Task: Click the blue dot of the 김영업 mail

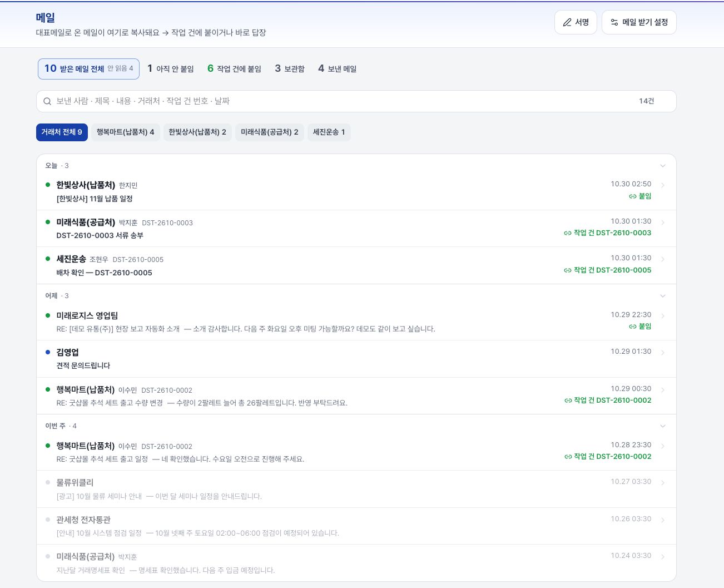Action: tap(48, 352)
